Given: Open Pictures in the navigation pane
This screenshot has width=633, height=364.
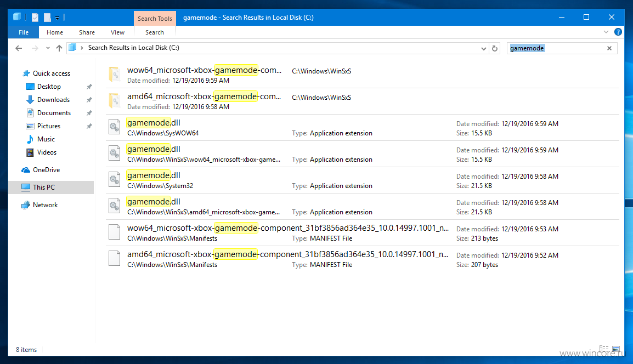Looking at the screenshot, I should pos(48,126).
